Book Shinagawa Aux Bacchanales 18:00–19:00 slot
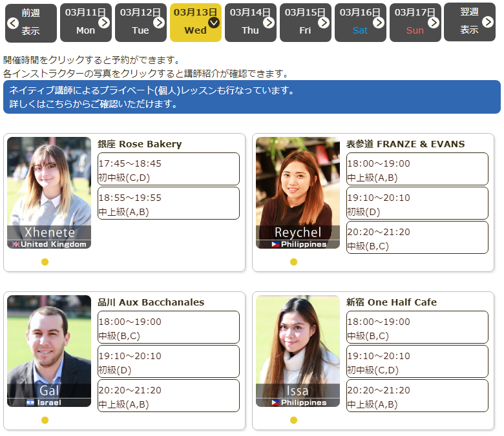Viewport: 504px width, 436px height. click(x=168, y=327)
